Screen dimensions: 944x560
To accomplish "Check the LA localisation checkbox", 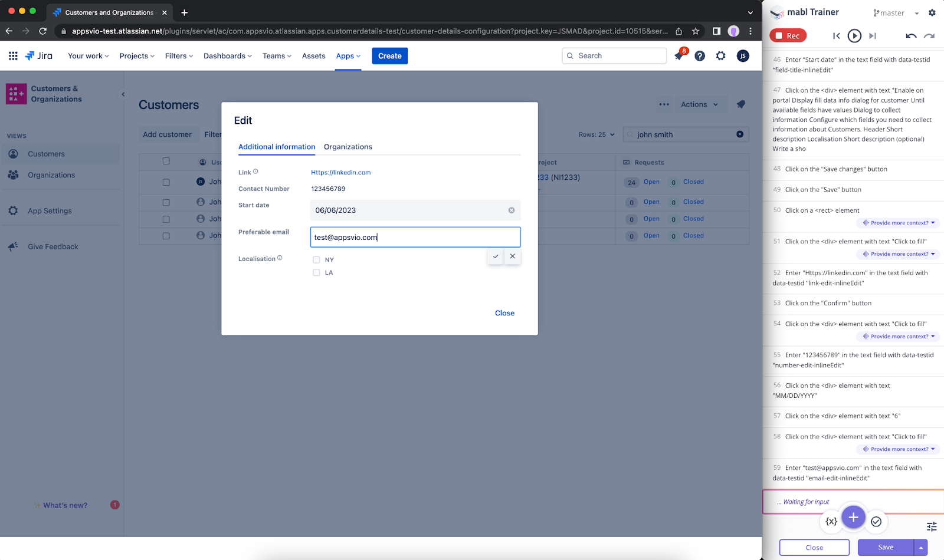I will pyautogui.click(x=316, y=272).
